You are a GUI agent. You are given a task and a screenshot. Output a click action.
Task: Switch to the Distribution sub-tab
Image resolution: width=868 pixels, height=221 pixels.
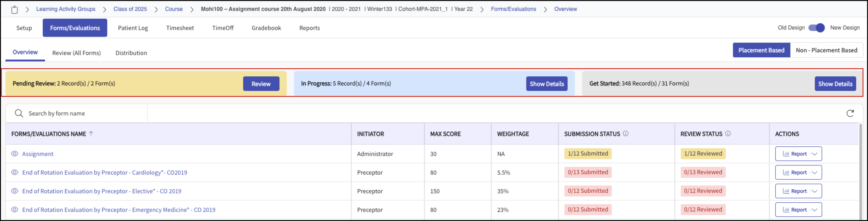131,53
